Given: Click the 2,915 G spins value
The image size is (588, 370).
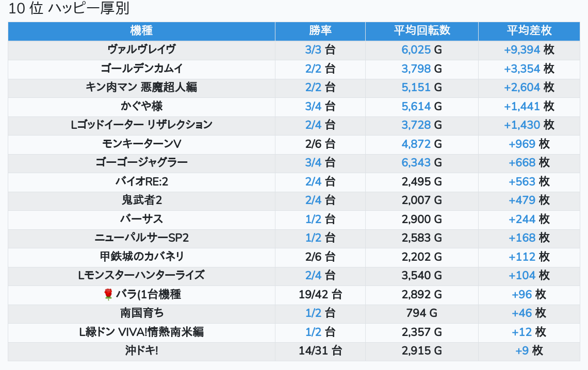Looking at the screenshot, I should [422, 350].
